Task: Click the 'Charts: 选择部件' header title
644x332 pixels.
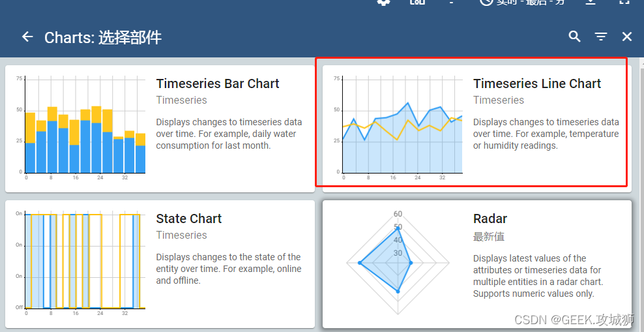Action: [x=103, y=37]
